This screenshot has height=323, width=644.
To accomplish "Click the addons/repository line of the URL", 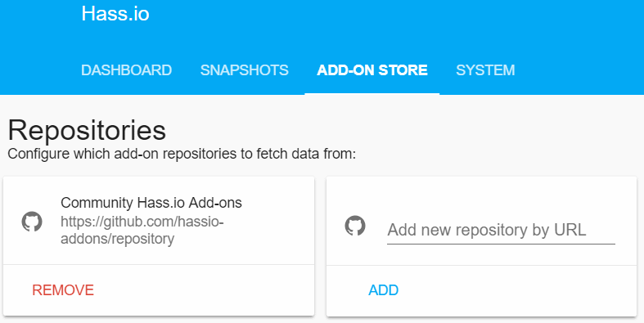I will [x=118, y=239].
